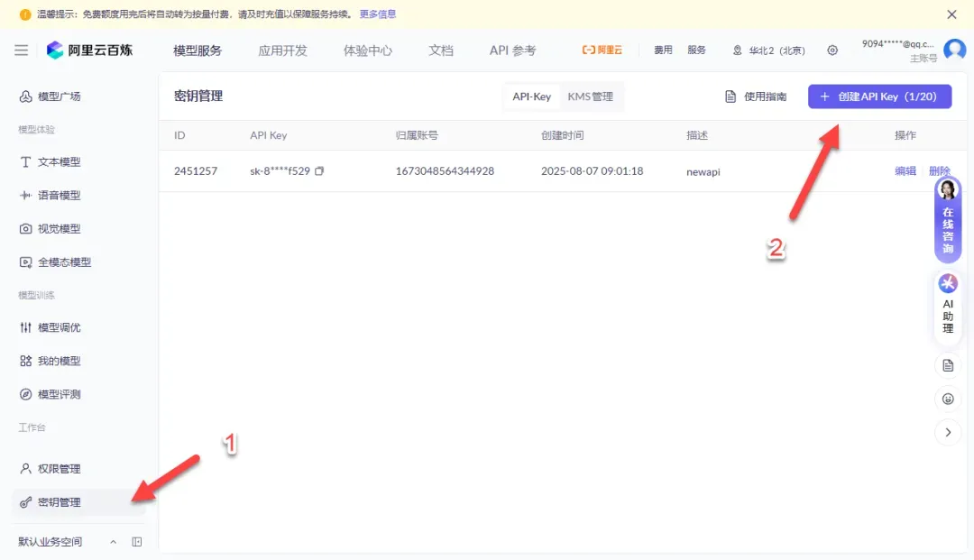Open the settings gear icon in header
This screenshot has height=560, width=974.
(x=832, y=50)
